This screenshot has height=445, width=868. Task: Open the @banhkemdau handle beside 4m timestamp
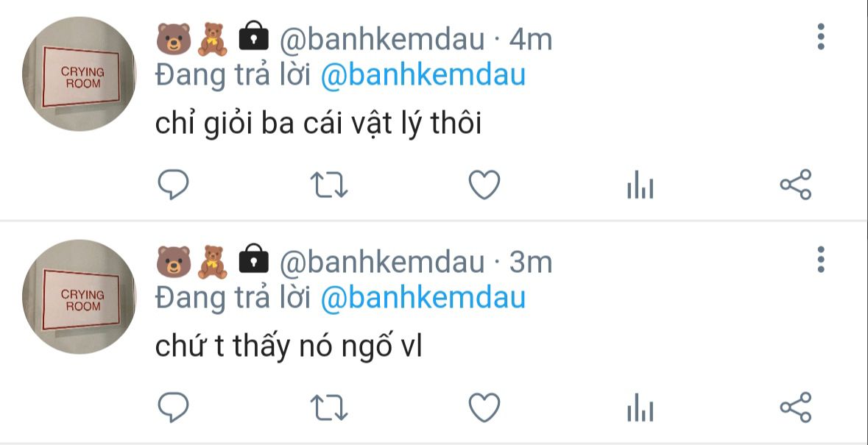pos(382,39)
